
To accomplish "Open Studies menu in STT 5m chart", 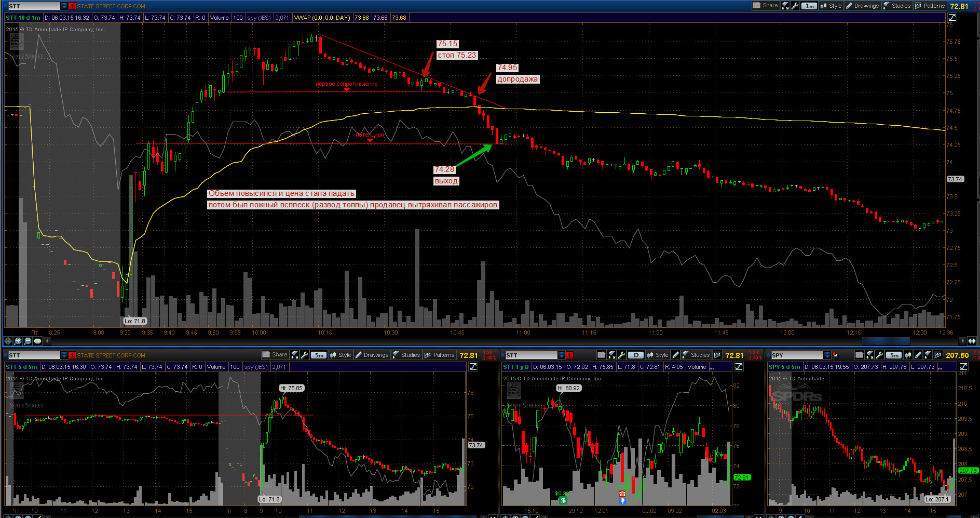I will (x=406, y=355).
